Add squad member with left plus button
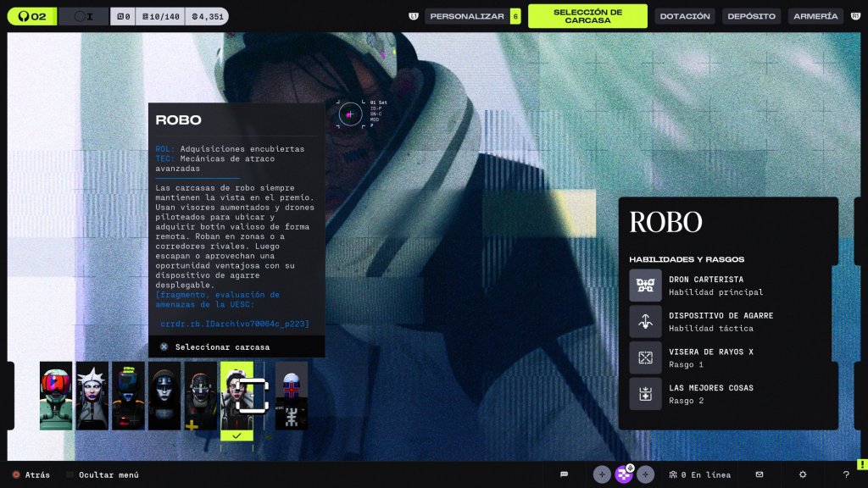 click(x=601, y=474)
